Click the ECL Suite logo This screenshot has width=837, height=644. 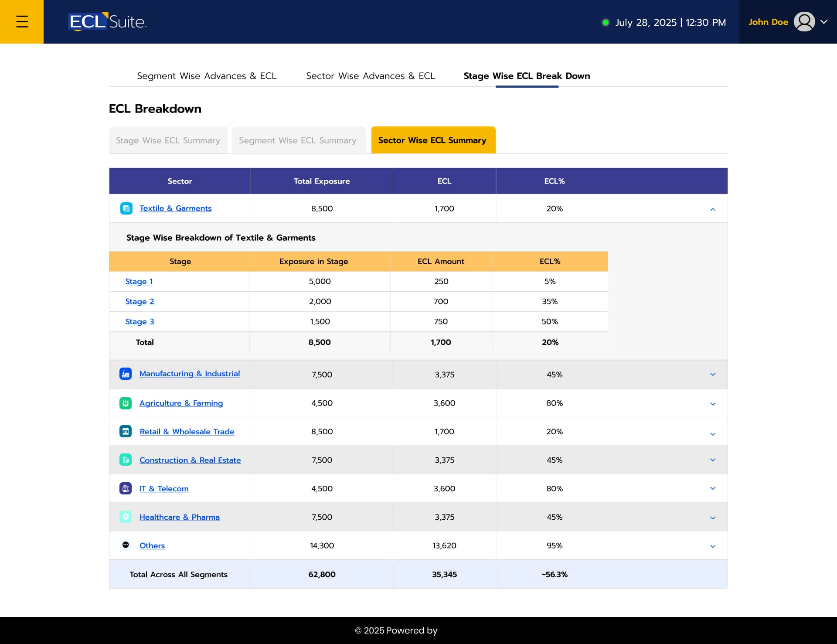point(107,22)
